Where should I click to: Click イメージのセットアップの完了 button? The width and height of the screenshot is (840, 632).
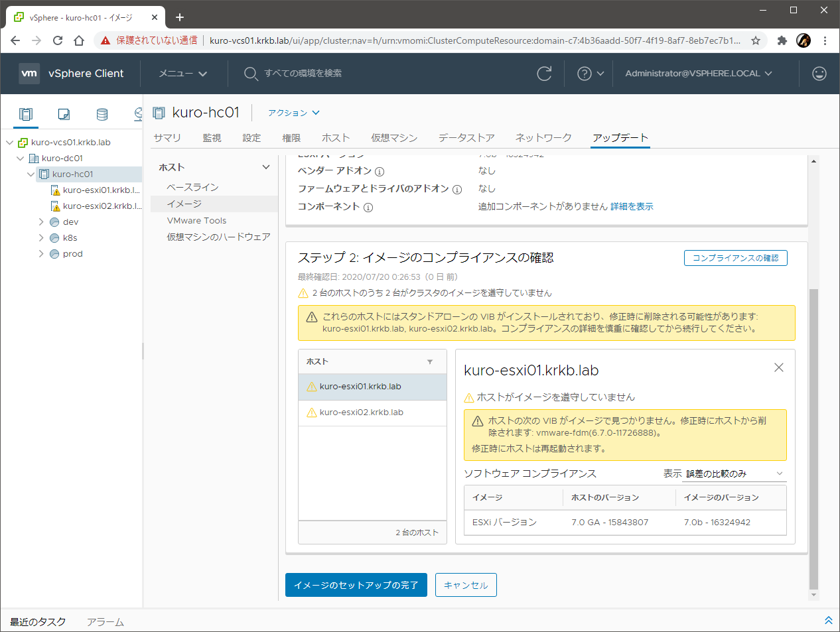tap(356, 585)
